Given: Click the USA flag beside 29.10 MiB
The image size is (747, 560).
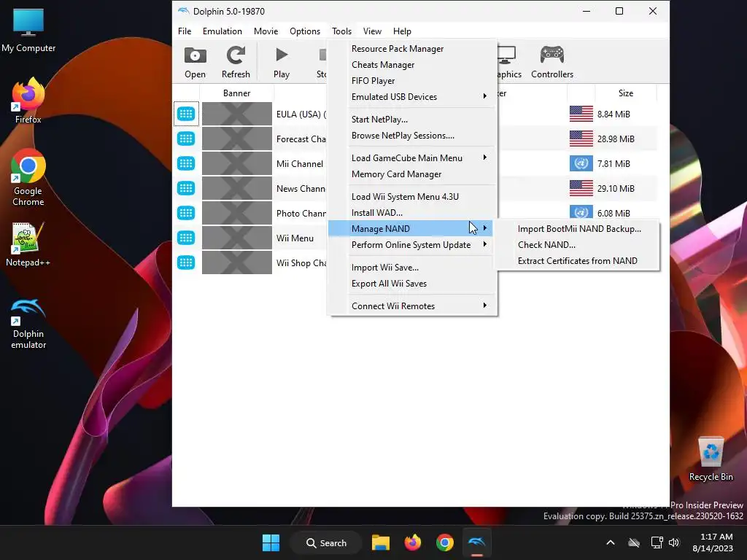Looking at the screenshot, I should [x=581, y=188].
